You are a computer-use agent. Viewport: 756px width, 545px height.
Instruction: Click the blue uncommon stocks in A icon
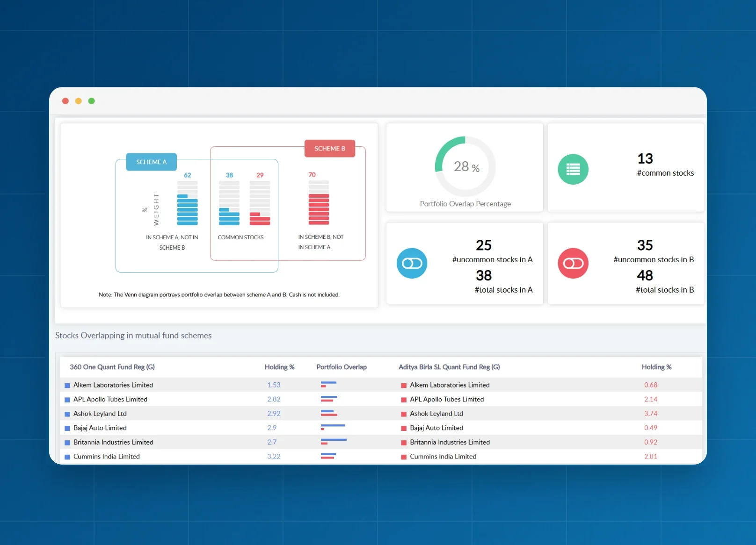[412, 263]
